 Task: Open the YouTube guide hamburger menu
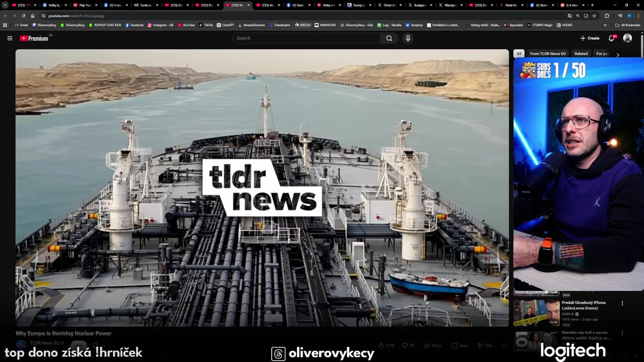[x=10, y=38]
